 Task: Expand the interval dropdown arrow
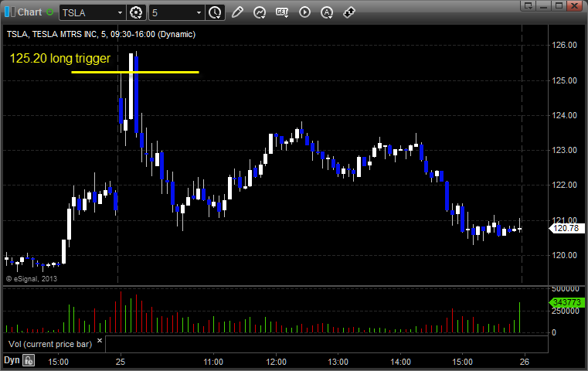pos(199,13)
